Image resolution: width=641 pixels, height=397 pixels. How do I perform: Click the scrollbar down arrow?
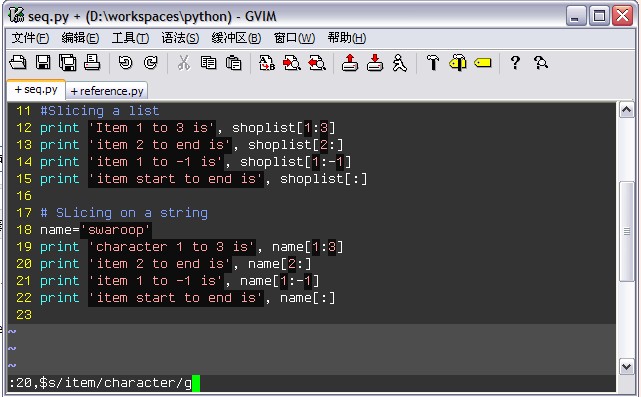coord(627,366)
